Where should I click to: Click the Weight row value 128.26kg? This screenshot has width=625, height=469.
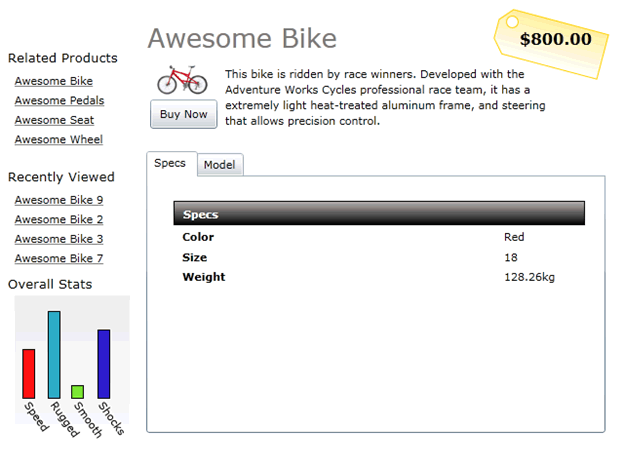(529, 277)
